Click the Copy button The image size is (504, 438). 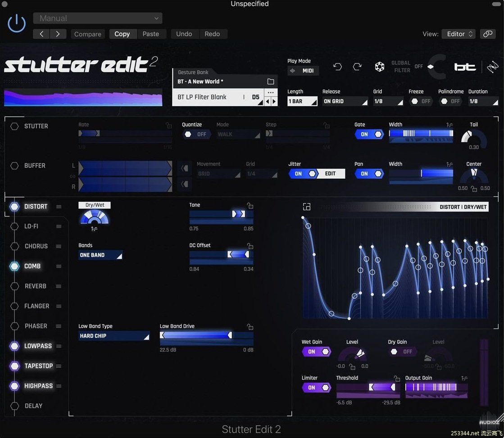tap(122, 34)
